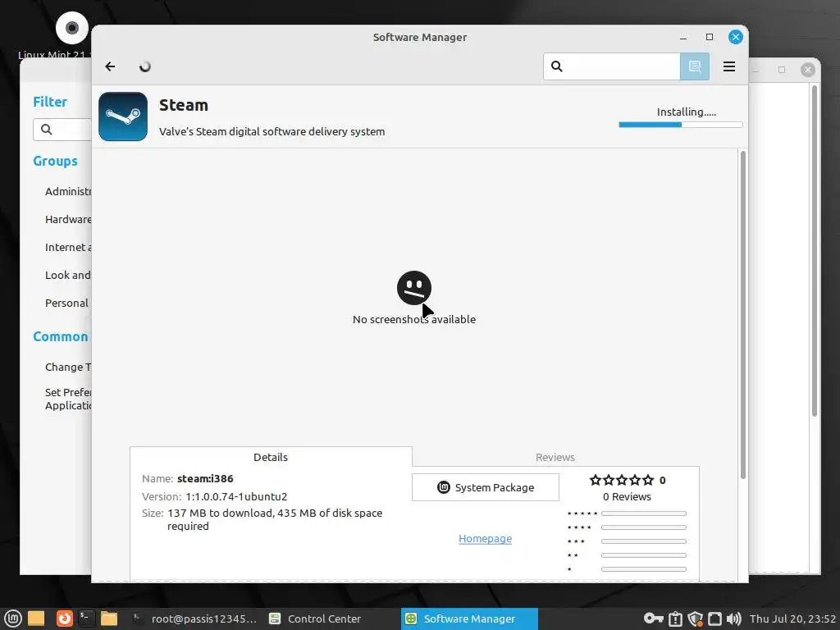The height and width of the screenshot is (630, 840).
Task: Click the 137 MB to download size text
Action: tap(275, 519)
